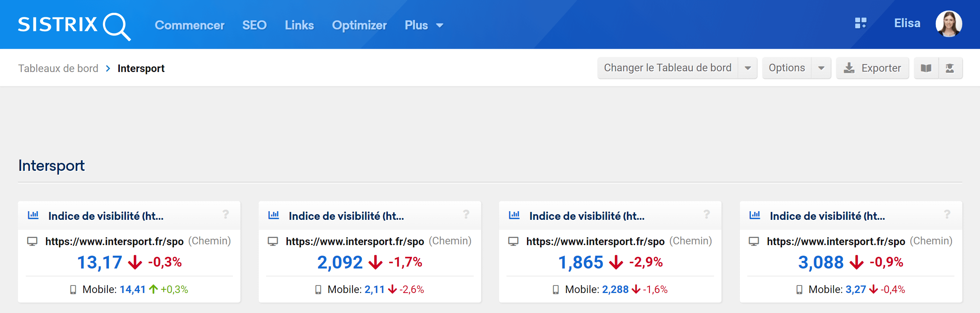Click the -0,3% change on the 13,17 card
Viewport: 980px width, 313px height.
click(x=165, y=262)
